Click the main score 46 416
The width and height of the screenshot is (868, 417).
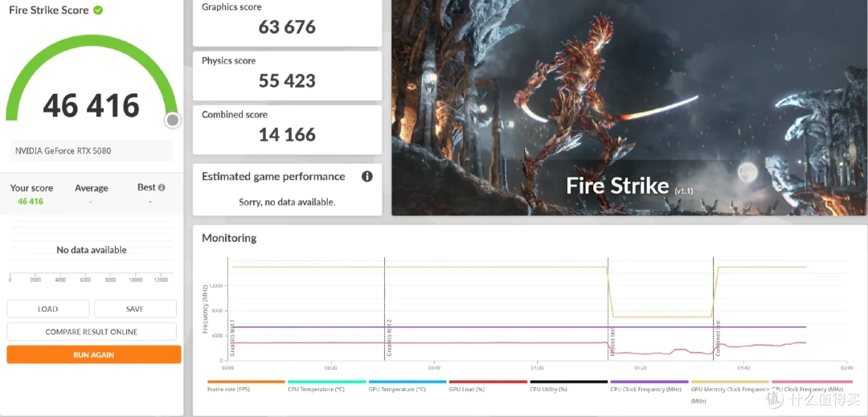tap(92, 105)
